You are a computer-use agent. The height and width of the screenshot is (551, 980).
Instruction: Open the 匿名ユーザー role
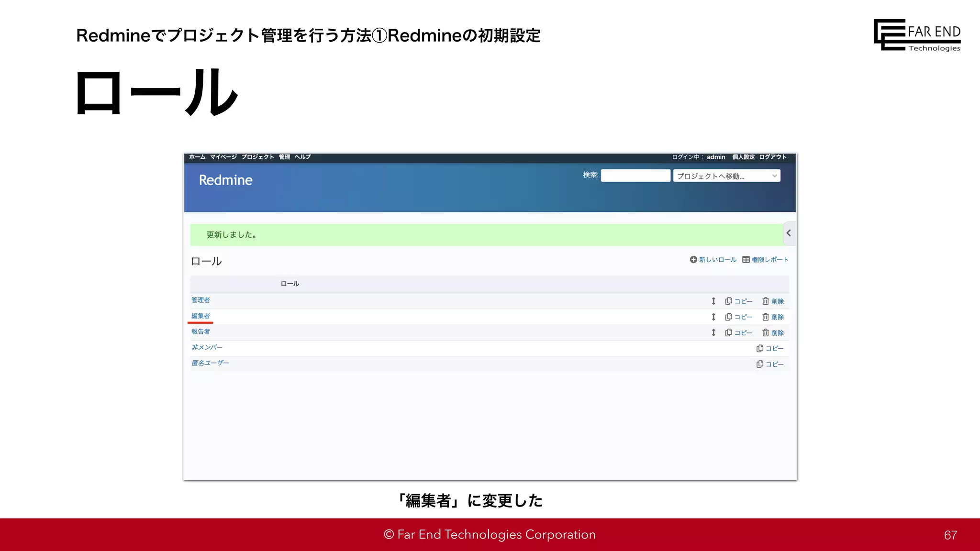pos(210,363)
